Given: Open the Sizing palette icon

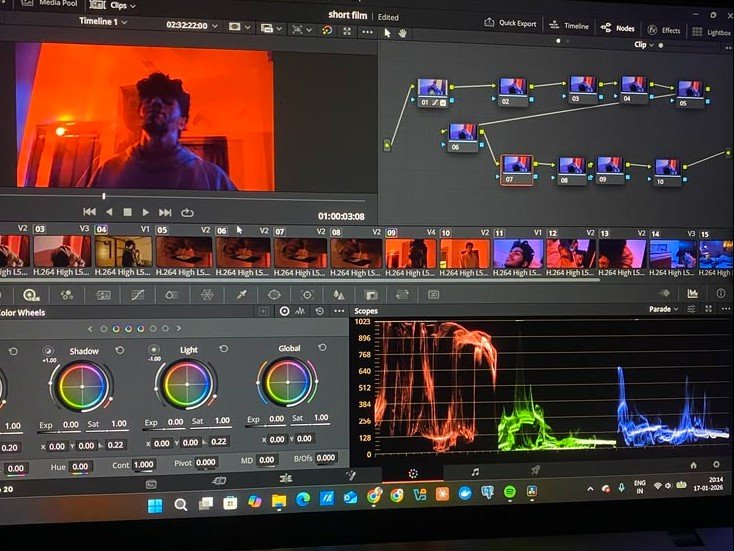Looking at the screenshot, I should (402, 294).
